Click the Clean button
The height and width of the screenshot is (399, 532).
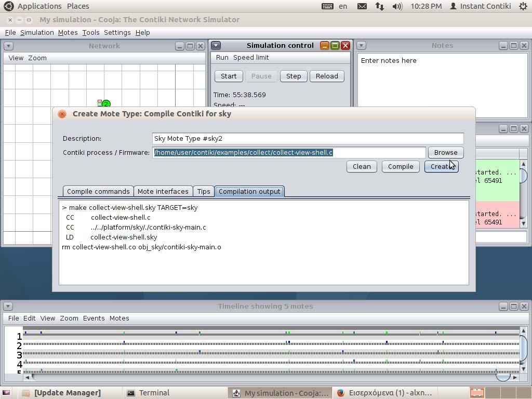click(362, 167)
